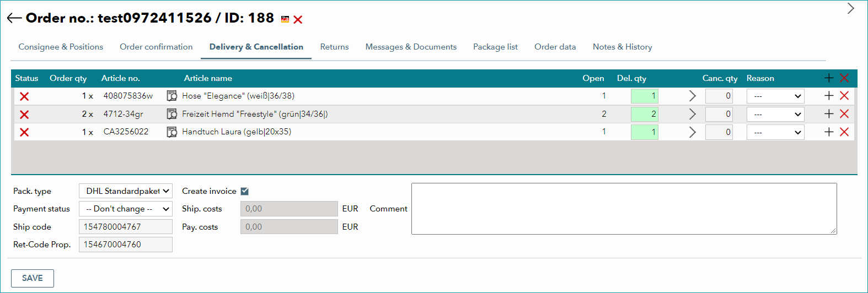Click Order qty column header

coord(68,78)
